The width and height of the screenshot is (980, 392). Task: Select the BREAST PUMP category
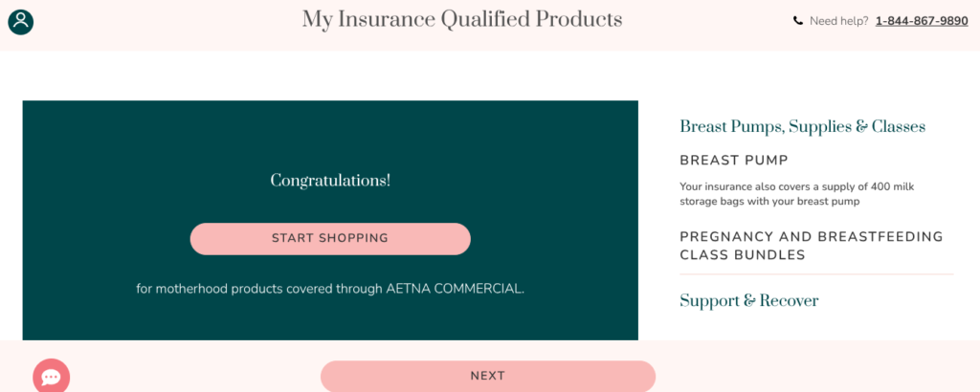[734, 161]
